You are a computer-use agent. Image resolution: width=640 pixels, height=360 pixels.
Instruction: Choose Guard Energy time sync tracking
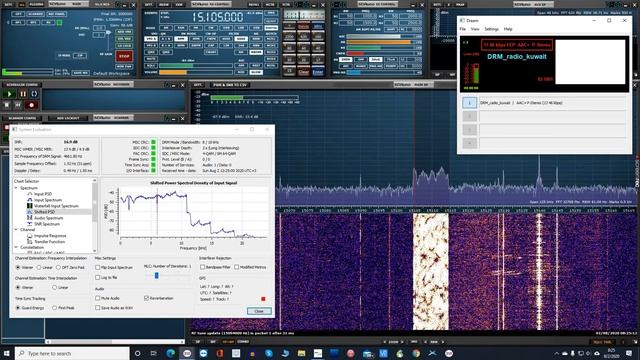[x=18, y=308]
